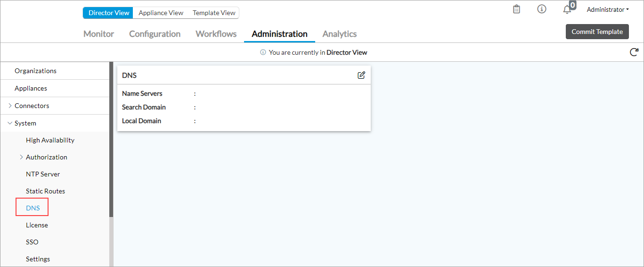
Task: Select the Analytics tab
Action: point(339,34)
